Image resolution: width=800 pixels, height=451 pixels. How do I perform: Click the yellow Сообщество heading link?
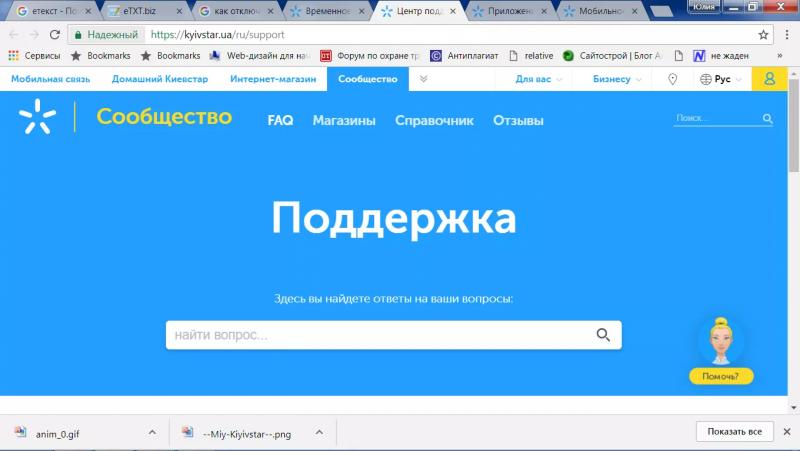(x=164, y=117)
